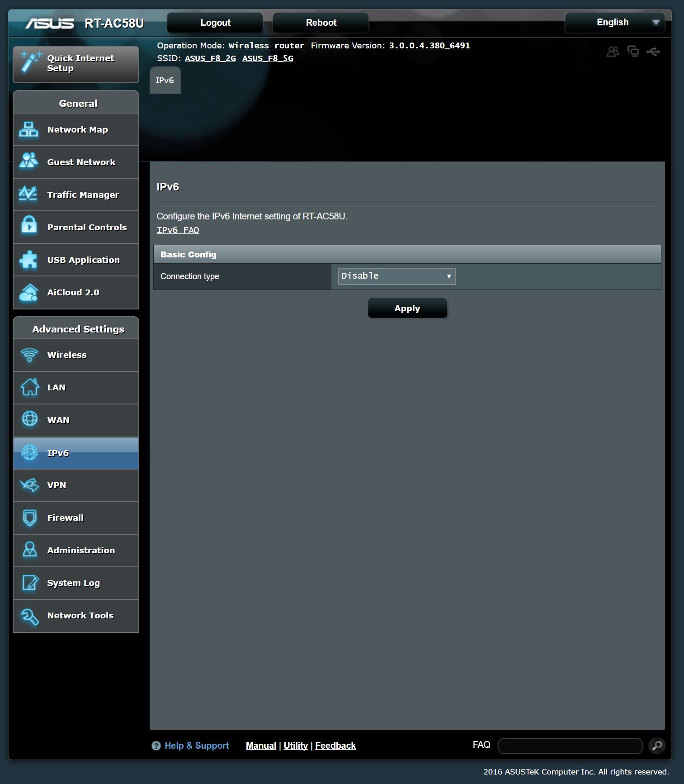Viewport: 684px width, 784px height.
Task: Open Parental Controls menu item
Action: click(76, 228)
